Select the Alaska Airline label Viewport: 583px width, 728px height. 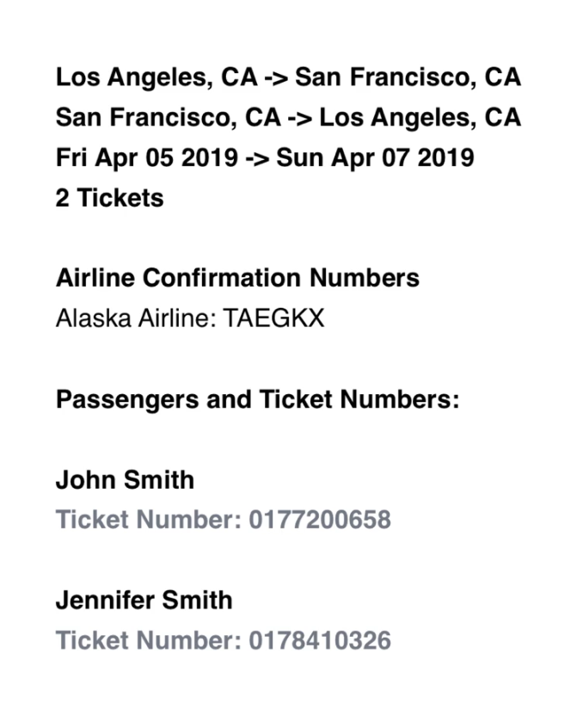137,318
